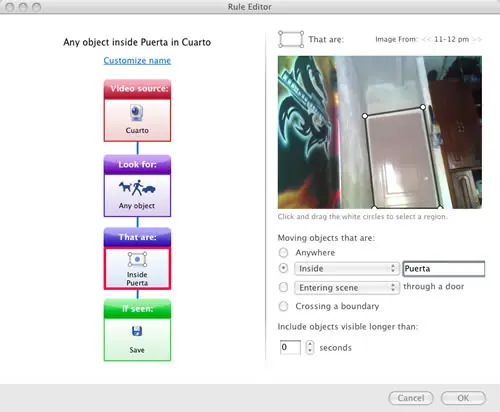The height and width of the screenshot is (412, 500).
Task: Expand the Entering scene dropdown
Action: tap(347, 288)
